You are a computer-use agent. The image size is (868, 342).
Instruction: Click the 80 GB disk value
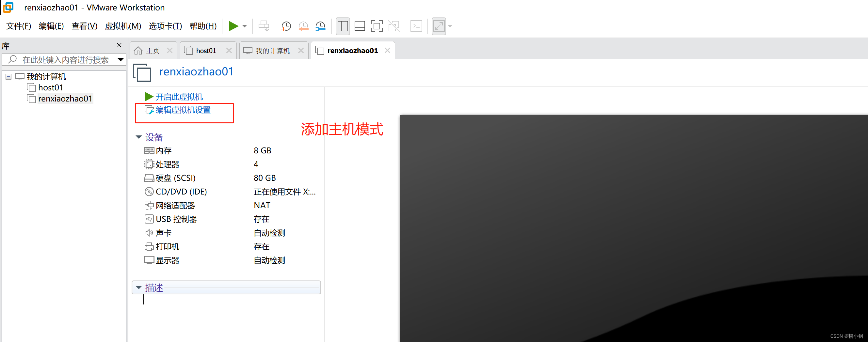(x=265, y=178)
